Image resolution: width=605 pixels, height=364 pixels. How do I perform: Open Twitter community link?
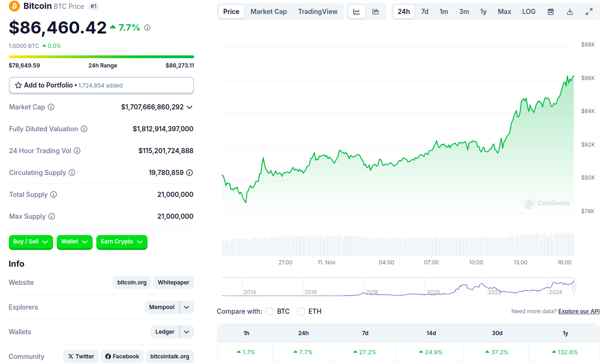pyautogui.click(x=81, y=357)
